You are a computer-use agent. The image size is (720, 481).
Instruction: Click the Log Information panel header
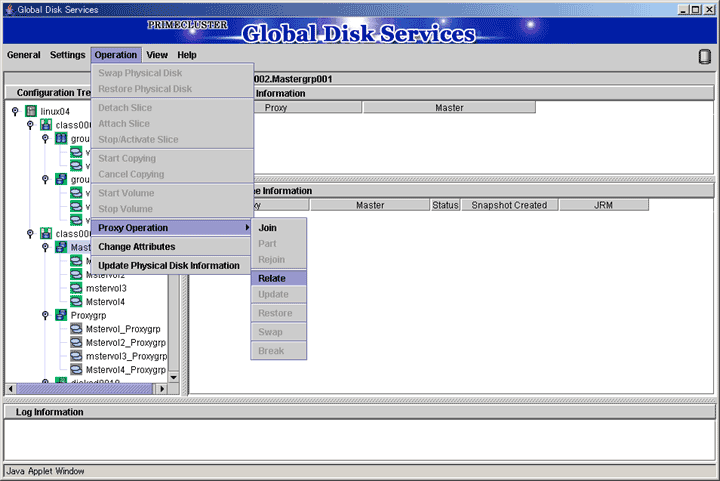coord(360,412)
